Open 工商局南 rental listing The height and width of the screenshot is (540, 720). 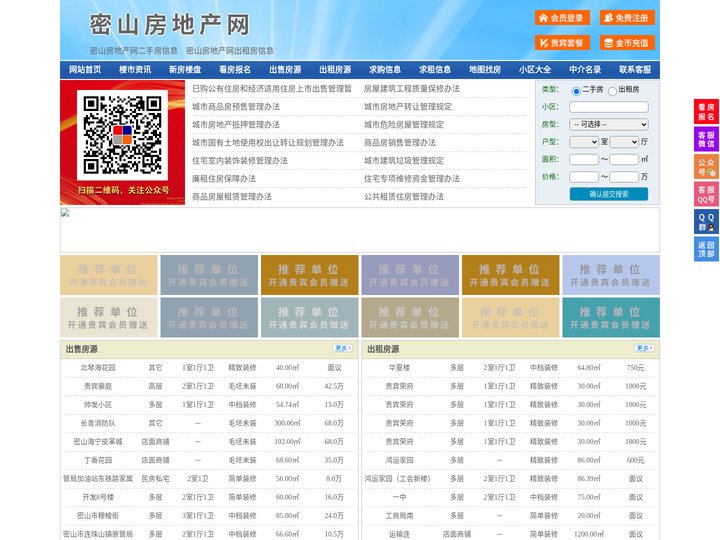pyautogui.click(x=399, y=516)
